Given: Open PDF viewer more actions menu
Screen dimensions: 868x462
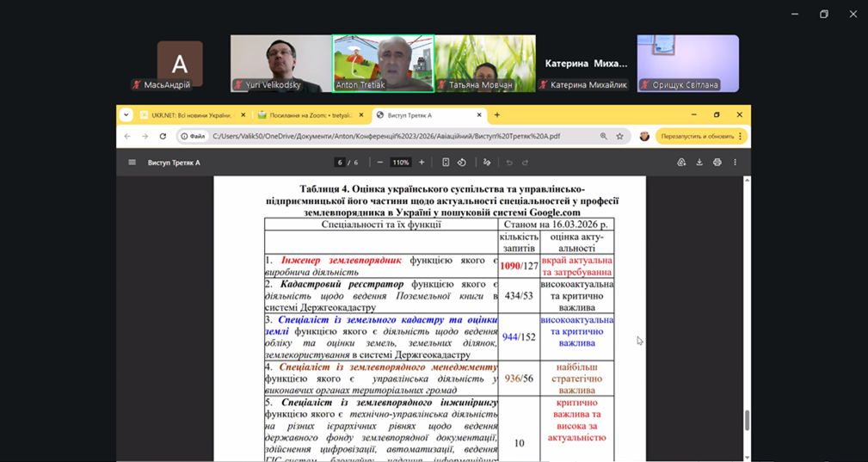Looking at the screenshot, I should point(735,163).
